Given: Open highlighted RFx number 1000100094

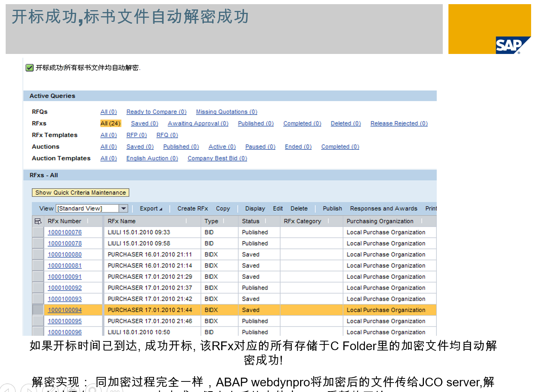Looking at the screenshot, I should [65, 310].
